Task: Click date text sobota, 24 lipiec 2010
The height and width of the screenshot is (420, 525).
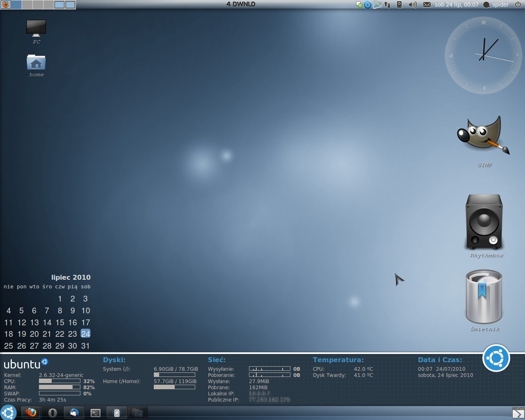Action: (x=445, y=375)
